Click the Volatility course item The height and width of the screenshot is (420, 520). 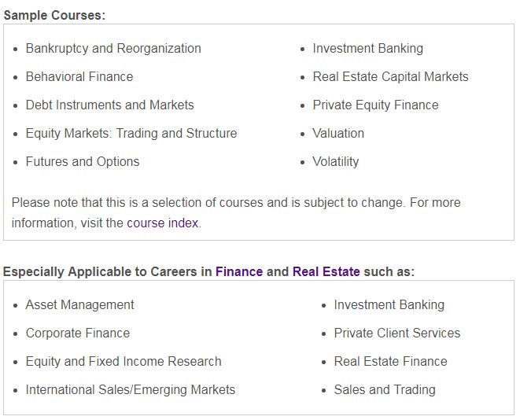(x=336, y=162)
